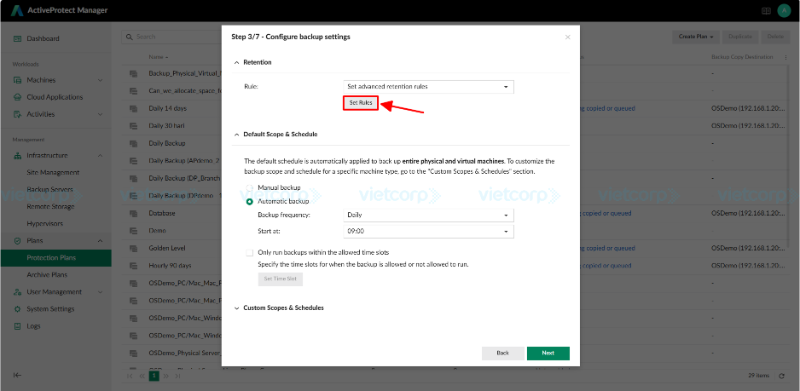
Task: Enable only run backups within allowed slots
Action: [249, 252]
